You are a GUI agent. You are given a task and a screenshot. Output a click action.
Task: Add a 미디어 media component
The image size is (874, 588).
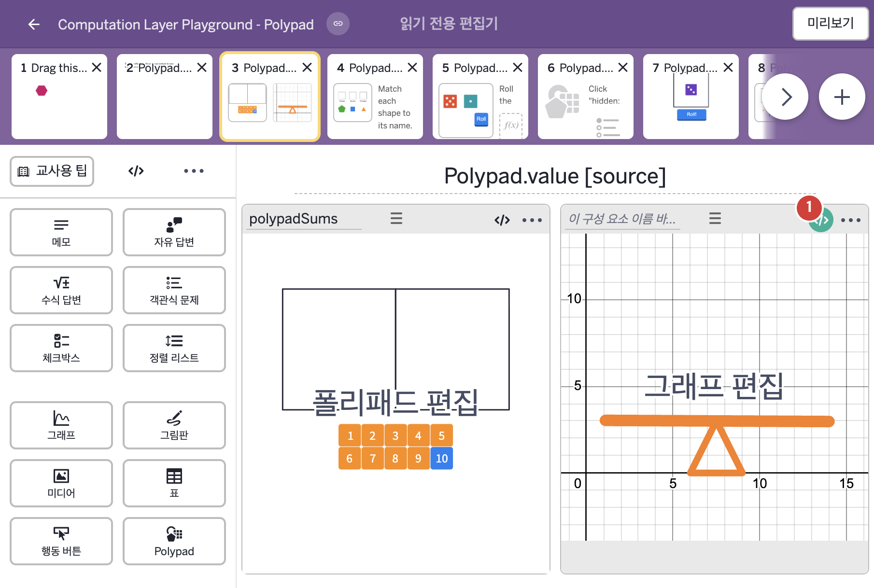click(x=61, y=483)
